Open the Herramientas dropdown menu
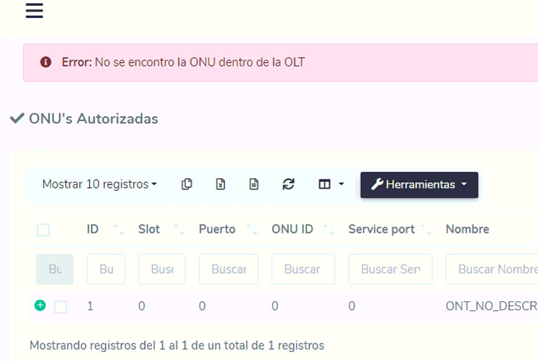The image size is (538, 361). point(419,185)
